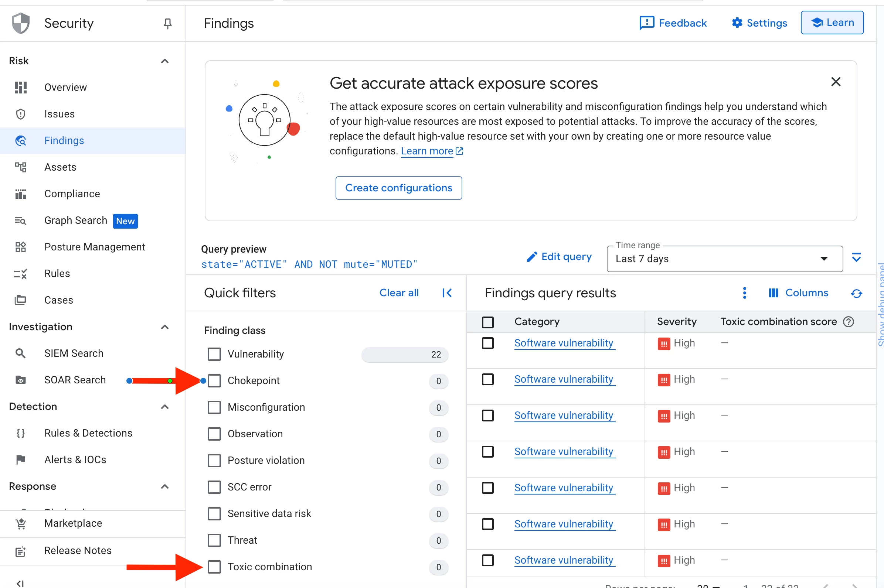Collapse the Risk section
Viewport: 884px width, 588px height.
164,61
